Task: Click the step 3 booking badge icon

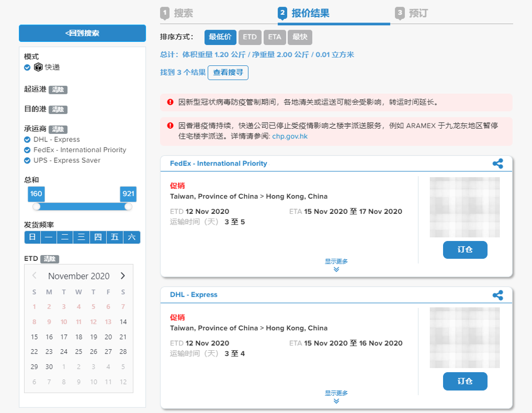Action: pyautogui.click(x=400, y=14)
